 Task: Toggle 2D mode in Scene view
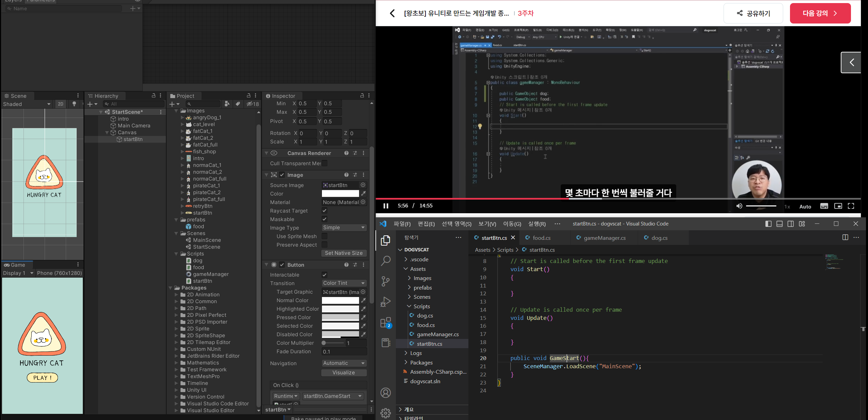tap(61, 104)
